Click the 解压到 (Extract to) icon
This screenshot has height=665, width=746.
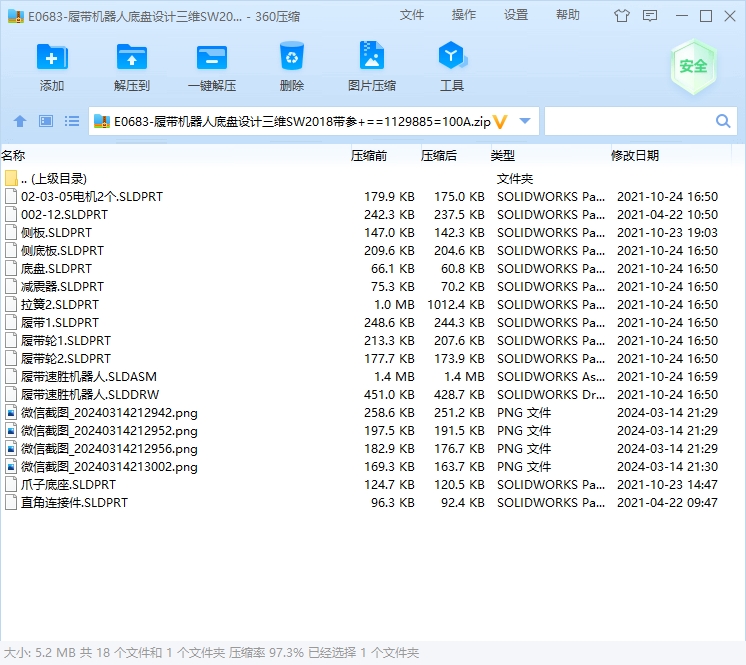[x=132, y=57]
